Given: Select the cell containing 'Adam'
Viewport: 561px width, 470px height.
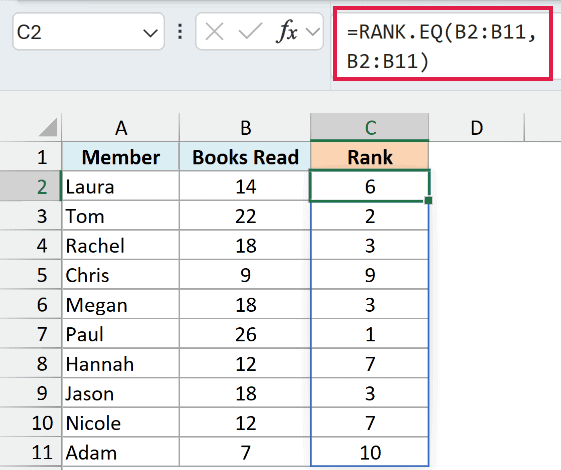Looking at the screenshot, I should point(121,452).
